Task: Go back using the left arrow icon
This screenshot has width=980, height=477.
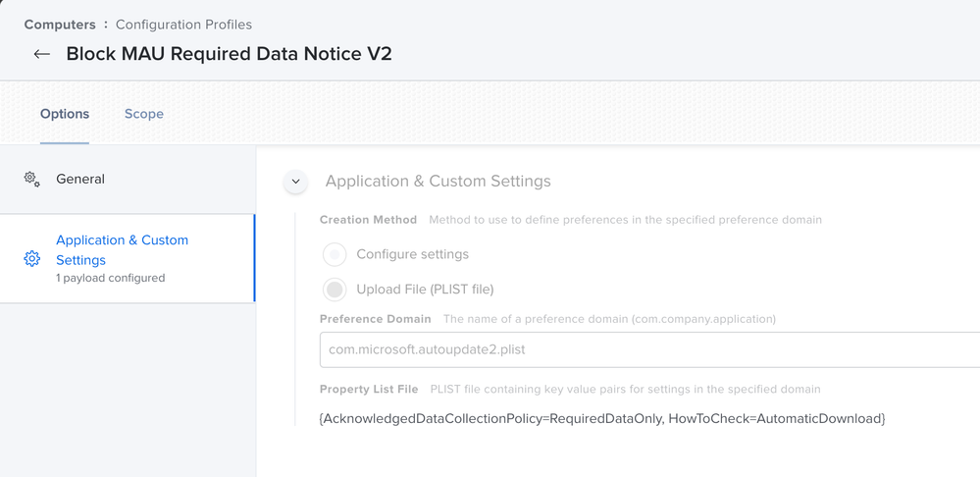Action: pyautogui.click(x=42, y=54)
